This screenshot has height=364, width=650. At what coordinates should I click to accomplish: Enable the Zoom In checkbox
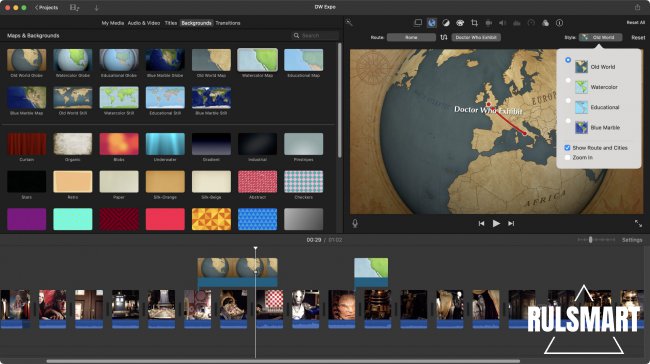[x=567, y=158]
